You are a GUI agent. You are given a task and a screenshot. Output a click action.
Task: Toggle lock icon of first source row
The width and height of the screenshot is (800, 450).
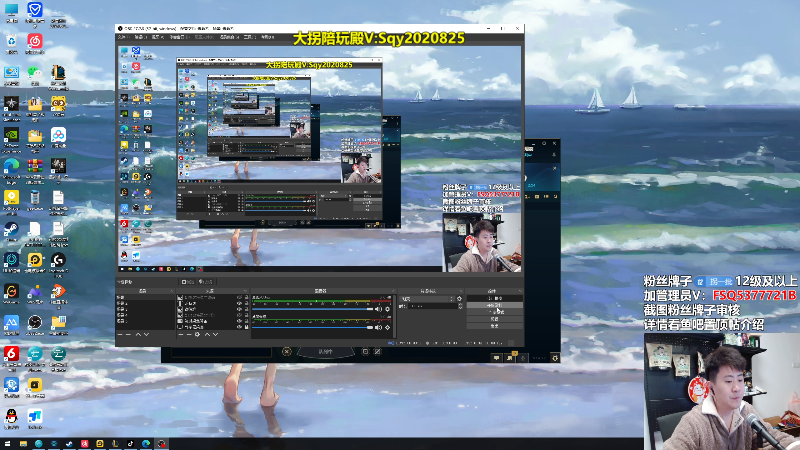(x=246, y=297)
